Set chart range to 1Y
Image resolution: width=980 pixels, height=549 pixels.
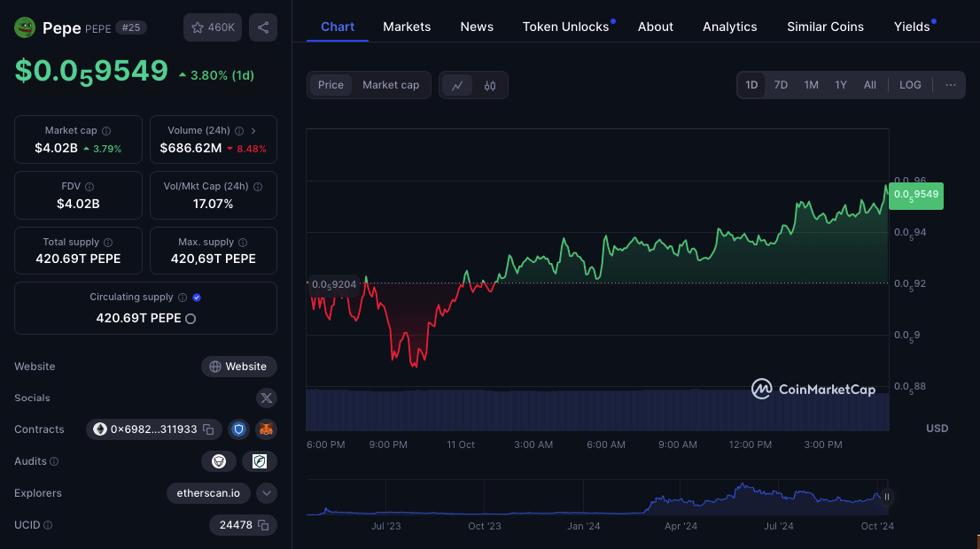pyautogui.click(x=841, y=85)
